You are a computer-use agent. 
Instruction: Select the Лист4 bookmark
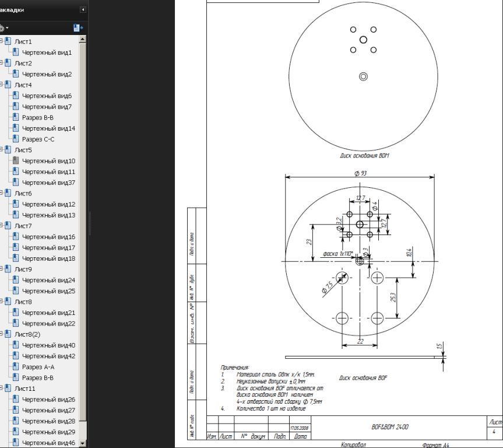click(23, 85)
